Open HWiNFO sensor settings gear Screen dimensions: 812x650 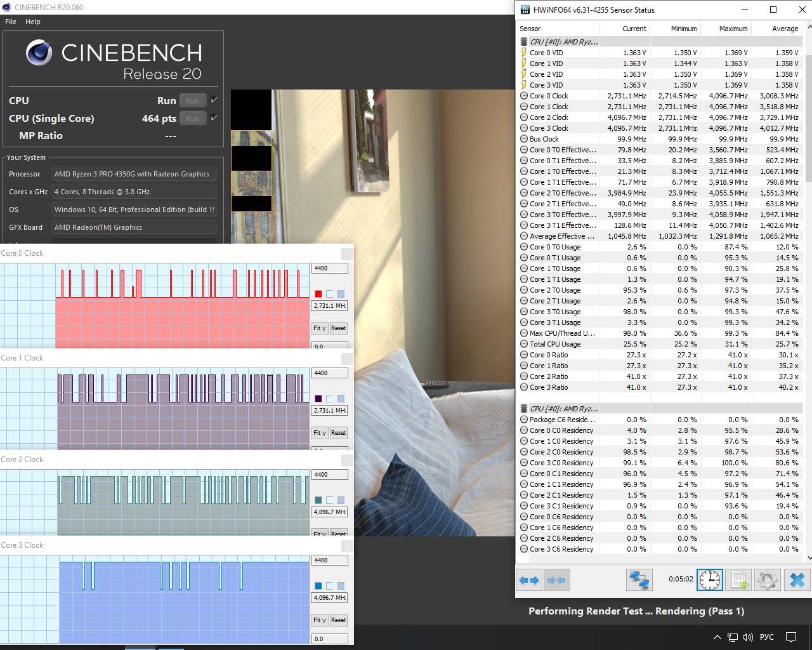767,580
